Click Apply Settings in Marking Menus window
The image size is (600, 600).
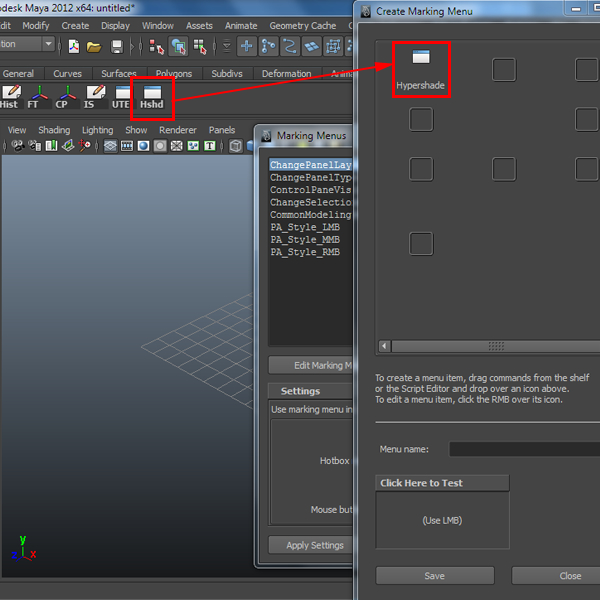click(311, 545)
